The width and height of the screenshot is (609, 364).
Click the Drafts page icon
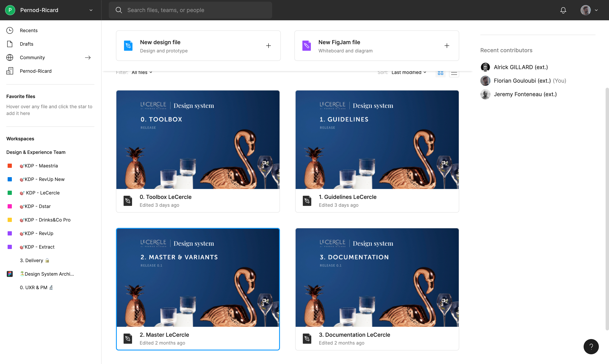pyautogui.click(x=10, y=44)
